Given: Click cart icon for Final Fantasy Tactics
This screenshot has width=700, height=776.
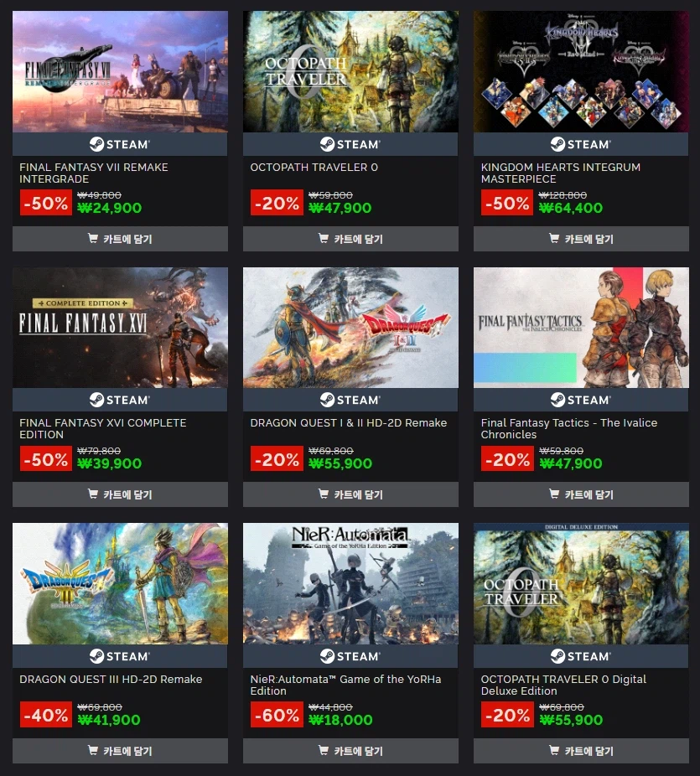Looking at the screenshot, I should click(x=554, y=494).
